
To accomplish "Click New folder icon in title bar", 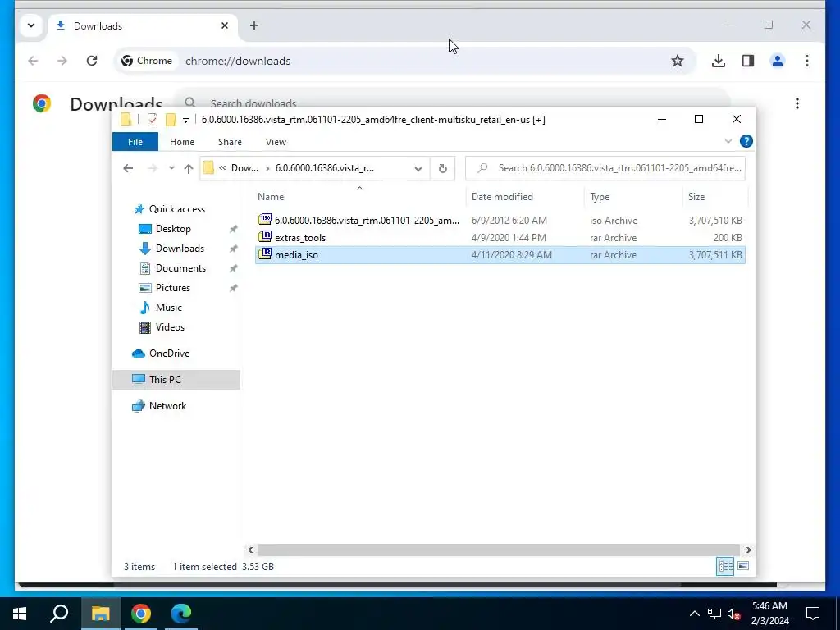I will (x=171, y=120).
